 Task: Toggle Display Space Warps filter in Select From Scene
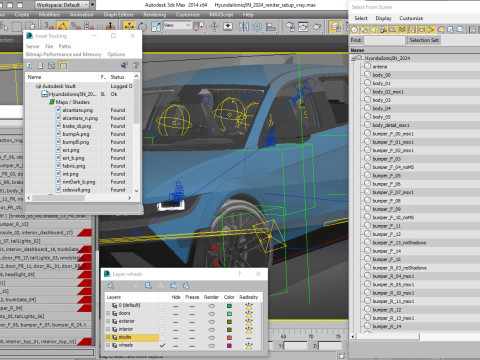coord(403,30)
